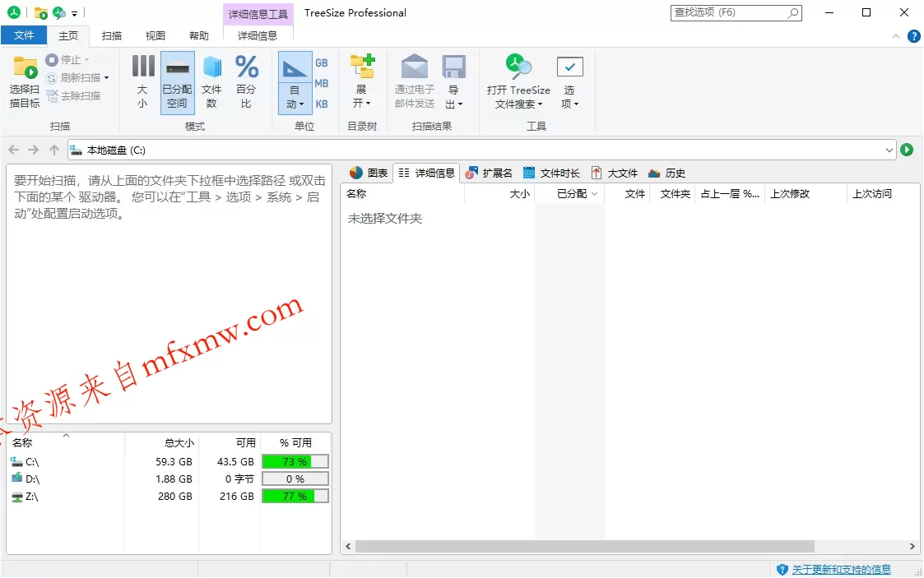Click 通过电子邮件发送 envelope icon

[415, 67]
